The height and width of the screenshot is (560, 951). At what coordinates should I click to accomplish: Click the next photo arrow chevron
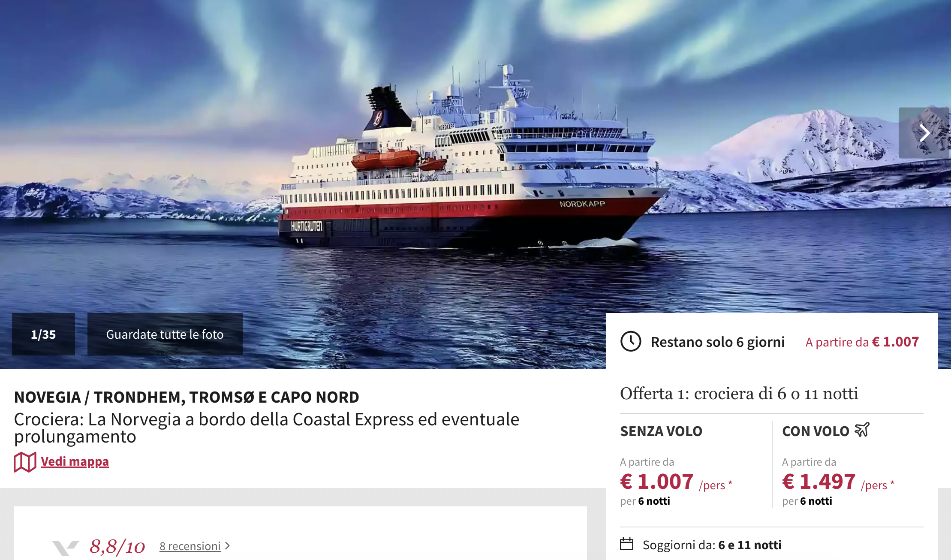924,133
